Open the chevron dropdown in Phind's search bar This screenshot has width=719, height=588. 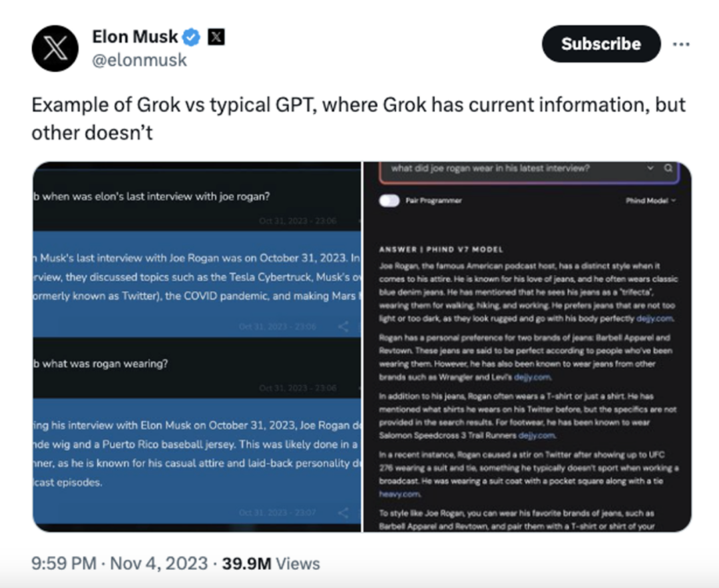point(650,169)
